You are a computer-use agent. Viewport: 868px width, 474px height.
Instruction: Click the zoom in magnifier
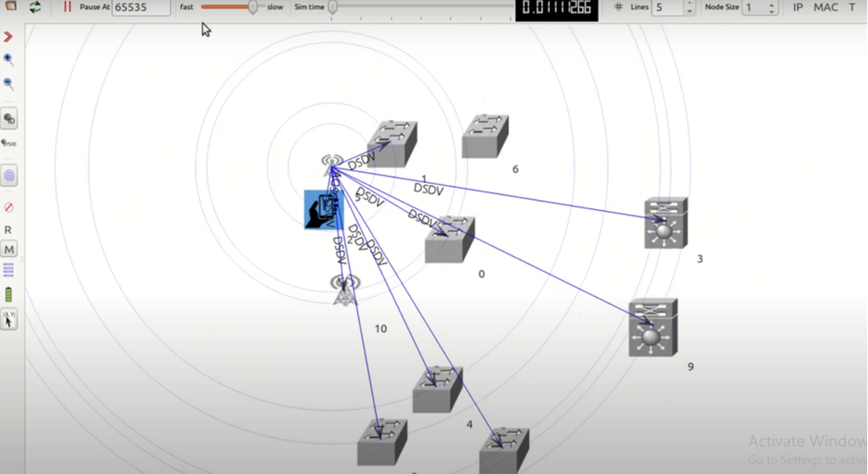(x=9, y=60)
